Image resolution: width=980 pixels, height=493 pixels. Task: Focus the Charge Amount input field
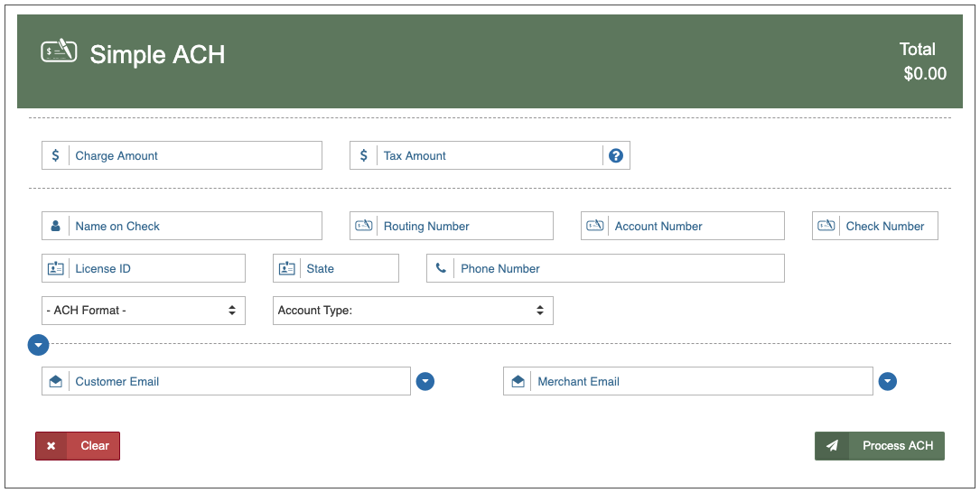pos(194,155)
